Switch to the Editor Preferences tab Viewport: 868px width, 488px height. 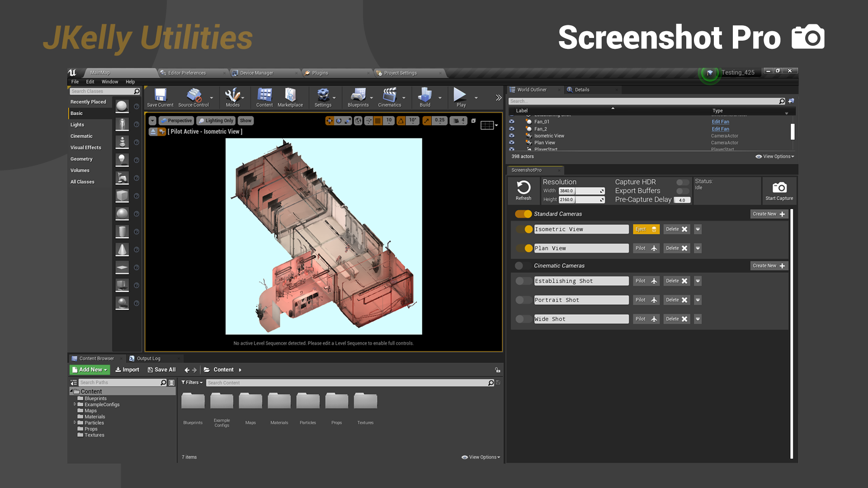pos(187,73)
